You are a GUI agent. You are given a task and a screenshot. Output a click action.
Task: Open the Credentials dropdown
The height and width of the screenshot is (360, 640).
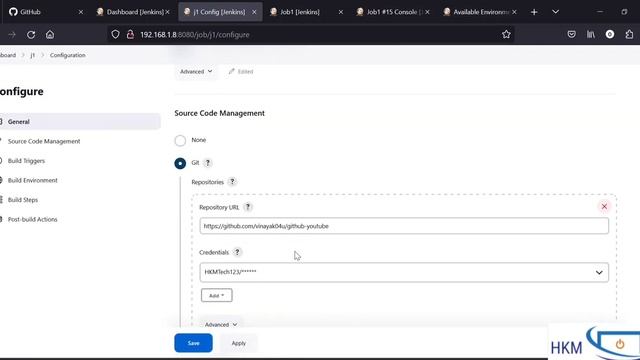click(404, 272)
